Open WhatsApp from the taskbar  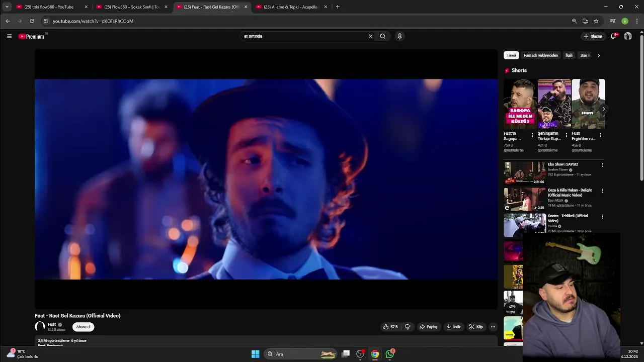tap(390, 354)
